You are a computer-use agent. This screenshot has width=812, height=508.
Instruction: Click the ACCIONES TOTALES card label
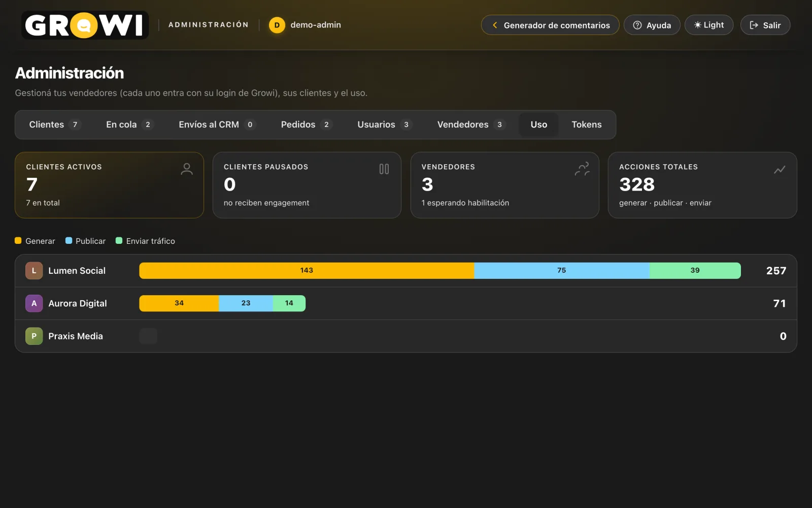tap(658, 167)
